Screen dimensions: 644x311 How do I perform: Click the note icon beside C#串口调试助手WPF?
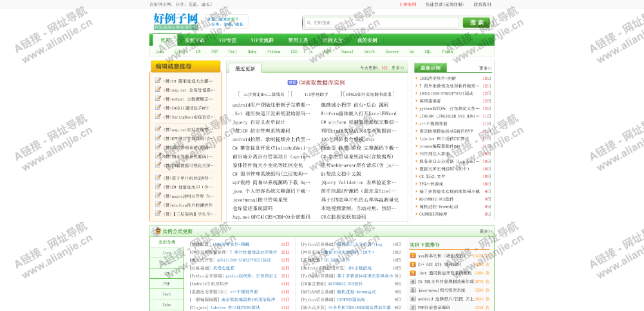(158, 108)
